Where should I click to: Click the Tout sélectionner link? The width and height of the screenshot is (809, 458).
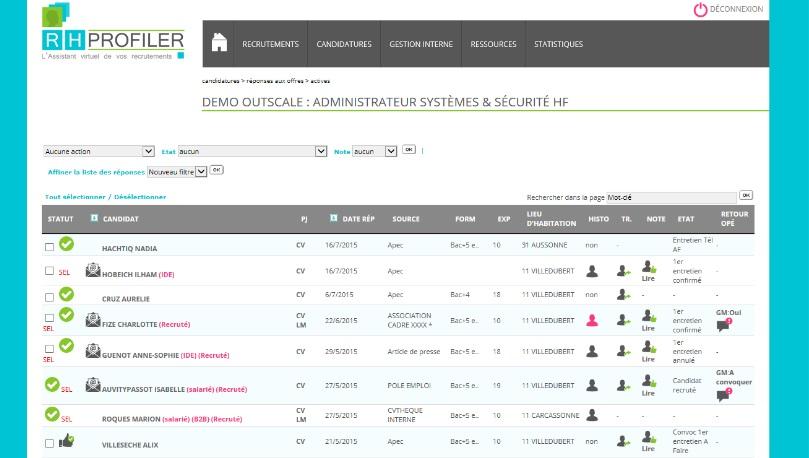(x=75, y=197)
